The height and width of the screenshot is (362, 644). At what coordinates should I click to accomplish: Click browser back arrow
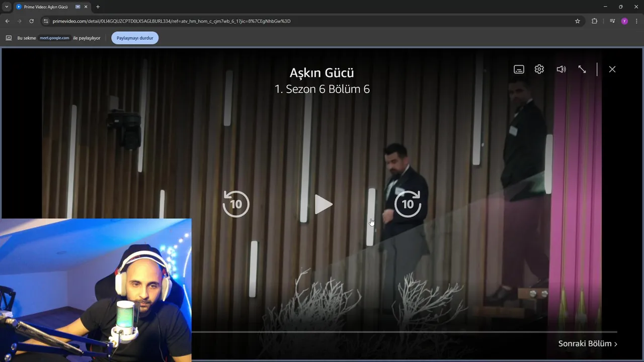7,21
